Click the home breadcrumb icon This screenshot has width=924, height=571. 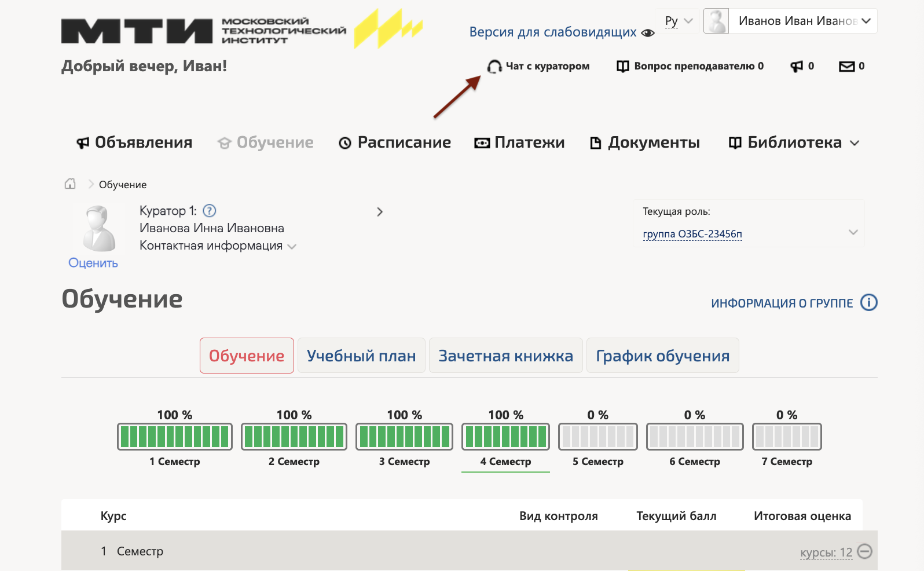(x=70, y=184)
